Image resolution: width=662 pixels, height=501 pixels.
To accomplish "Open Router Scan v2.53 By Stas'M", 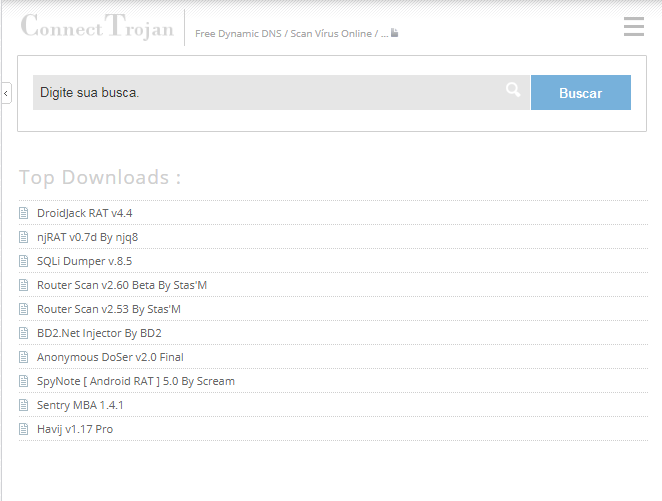I will pos(109,309).
